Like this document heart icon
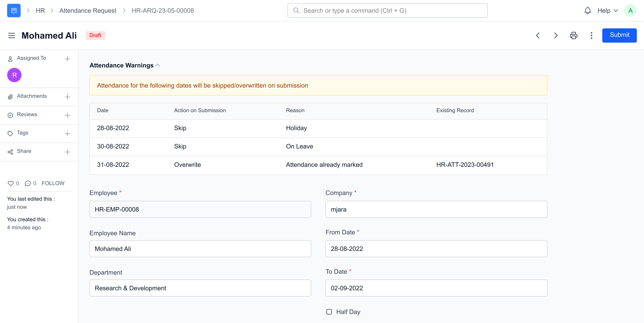The image size is (644, 323). click(x=11, y=183)
